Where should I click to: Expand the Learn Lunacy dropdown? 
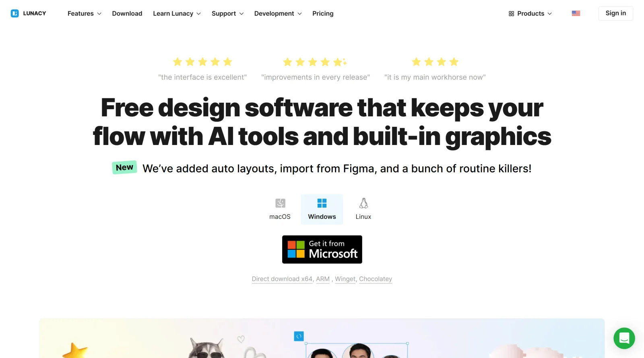tap(177, 14)
